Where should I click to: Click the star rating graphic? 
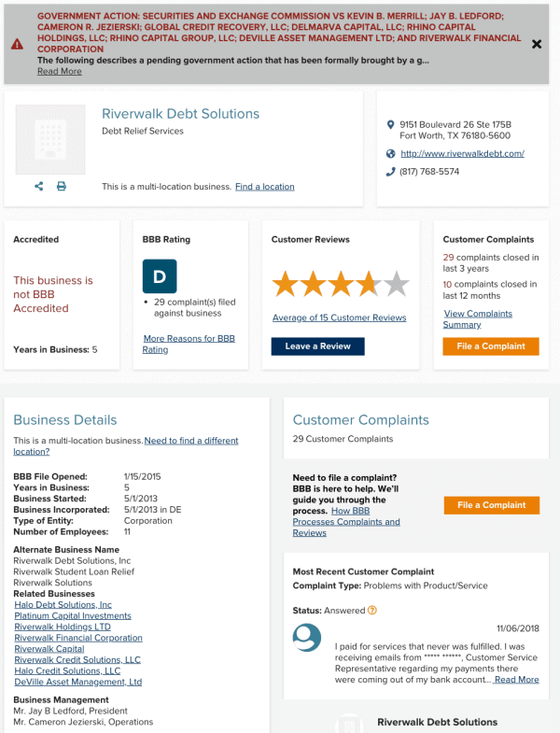[341, 284]
